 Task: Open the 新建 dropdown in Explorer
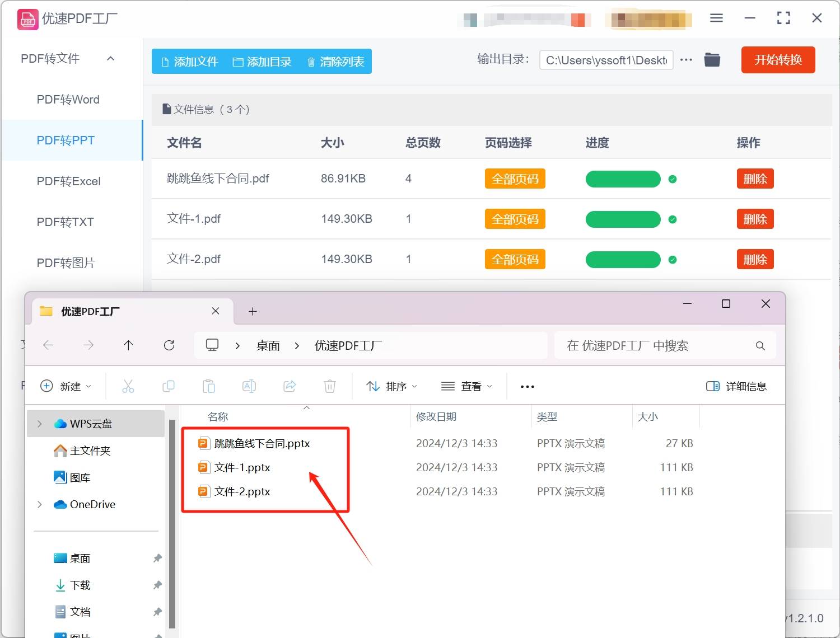point(66,386)
